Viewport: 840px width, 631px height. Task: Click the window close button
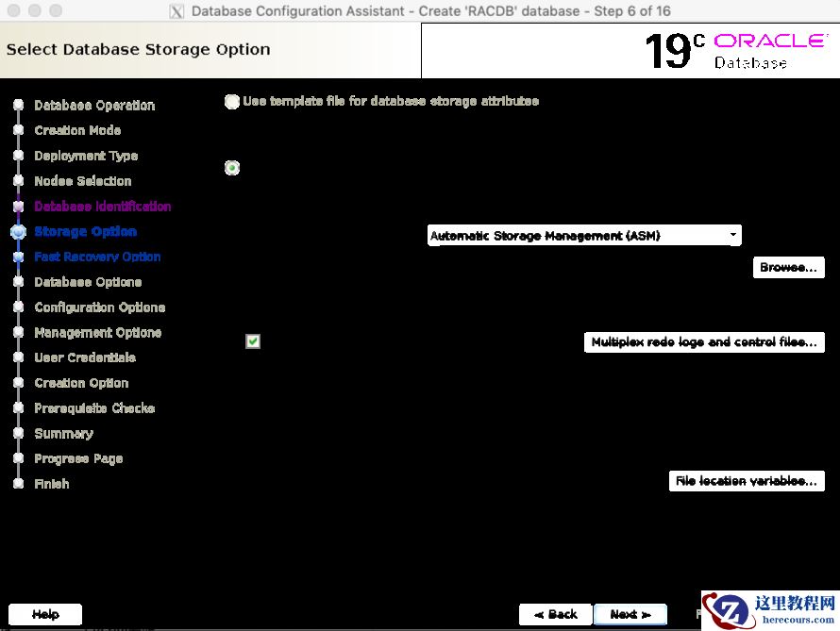point(14,10)
